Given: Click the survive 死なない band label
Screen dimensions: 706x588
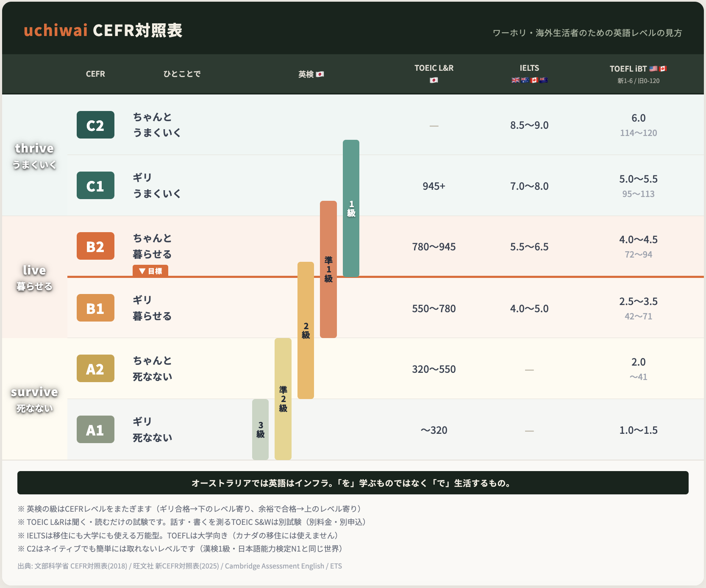Looking at the screenshot, I should point(34,399).
